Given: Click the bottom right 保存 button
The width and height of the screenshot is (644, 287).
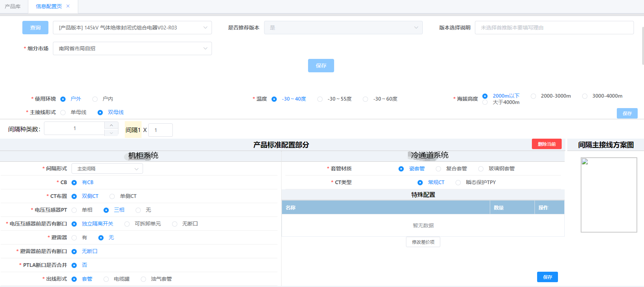Looking at the screenshot, I should click(x=548, y=277).
